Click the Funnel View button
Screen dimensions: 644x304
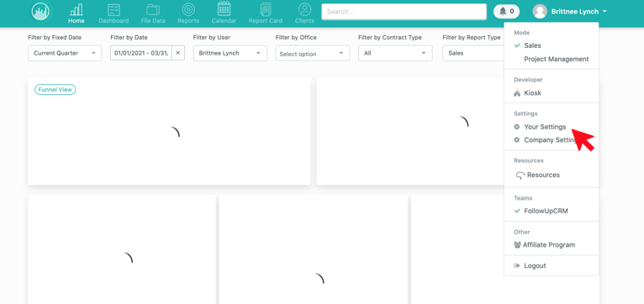(x=55, y=90)
